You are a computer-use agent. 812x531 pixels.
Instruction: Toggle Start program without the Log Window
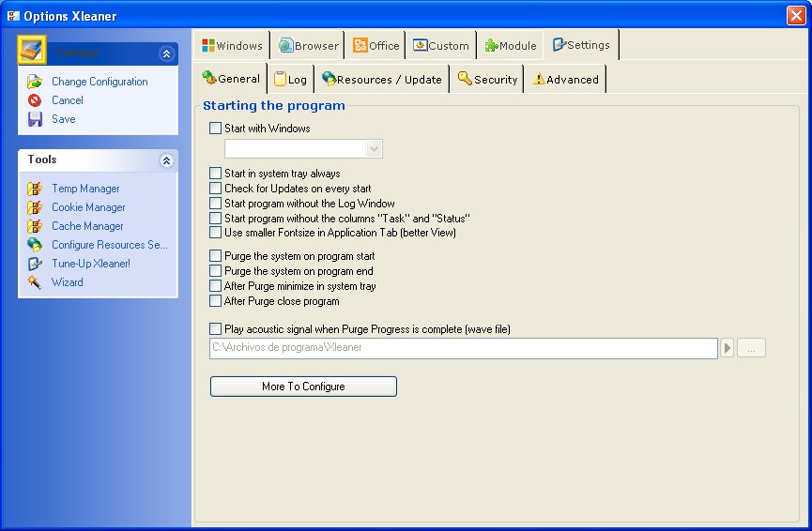click(215, 204)
